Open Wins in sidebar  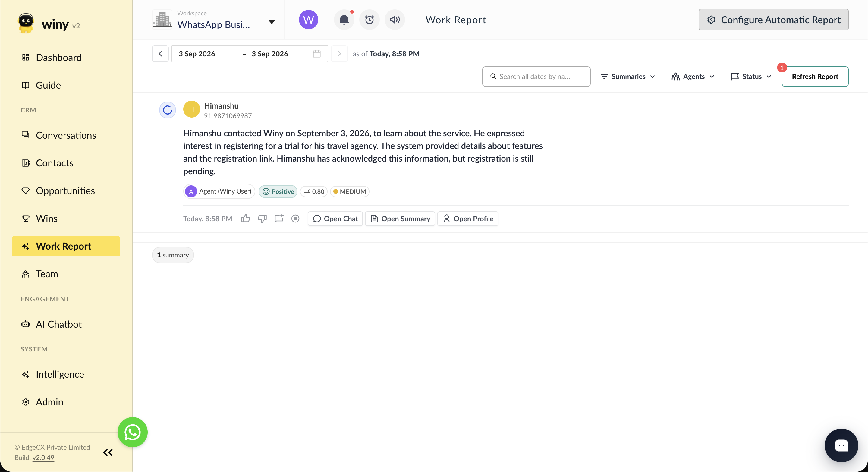tap(66, 218)
